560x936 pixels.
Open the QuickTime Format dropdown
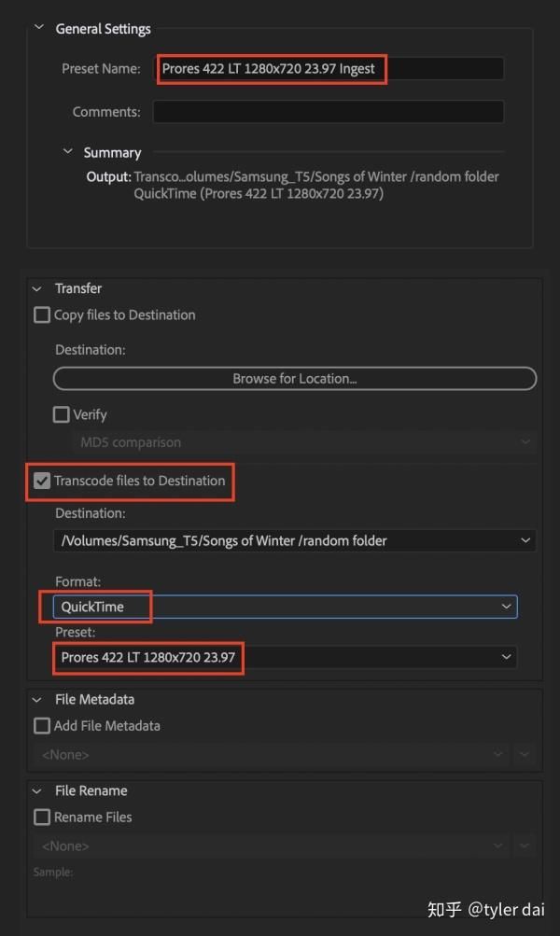[x=285, y=607]
